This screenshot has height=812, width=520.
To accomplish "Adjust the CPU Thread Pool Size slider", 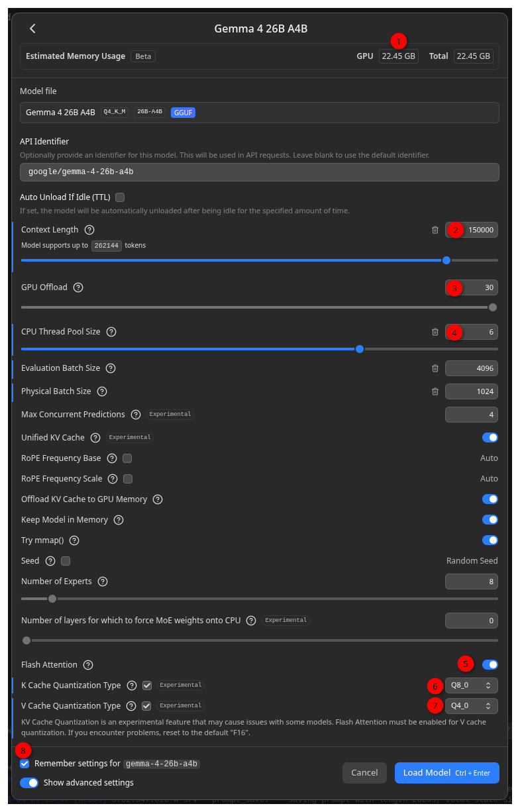I will [x=360, y=349].
